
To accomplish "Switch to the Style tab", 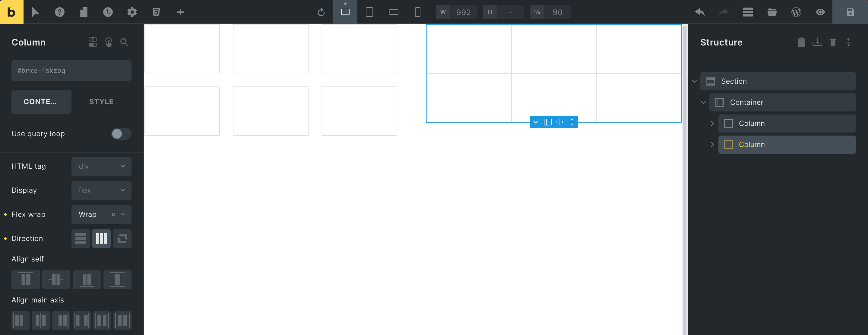I will click(101, 102).
